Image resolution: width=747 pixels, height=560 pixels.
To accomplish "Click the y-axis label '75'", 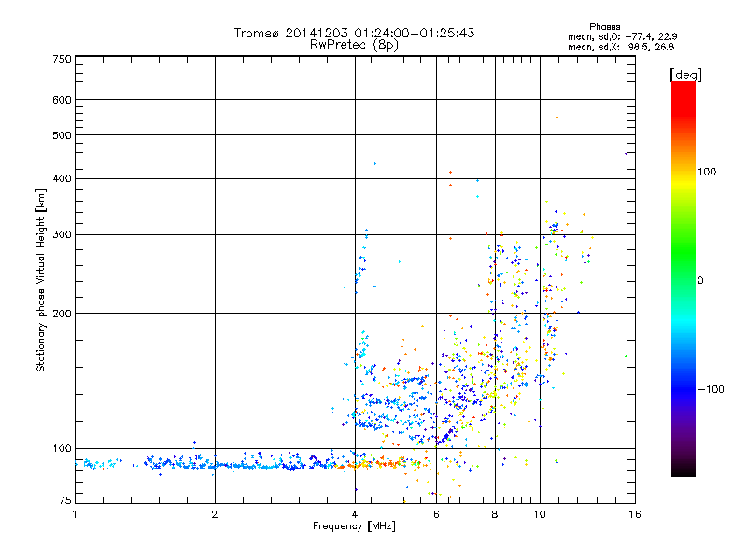I will (x=65, y=500).
